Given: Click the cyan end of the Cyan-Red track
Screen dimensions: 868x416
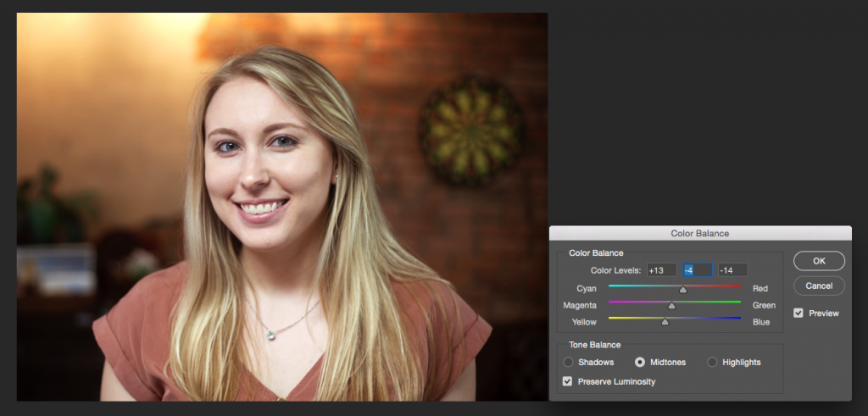Looking at the screenshot, I should (x=611, y=286).
